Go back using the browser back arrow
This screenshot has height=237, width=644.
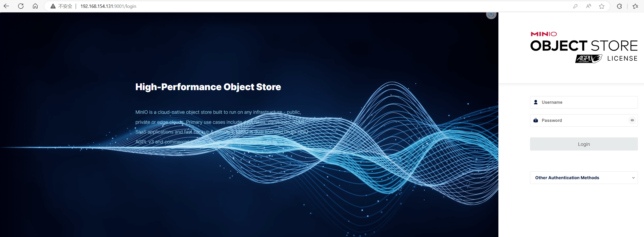pyautogui.click(x=6, y=6)
